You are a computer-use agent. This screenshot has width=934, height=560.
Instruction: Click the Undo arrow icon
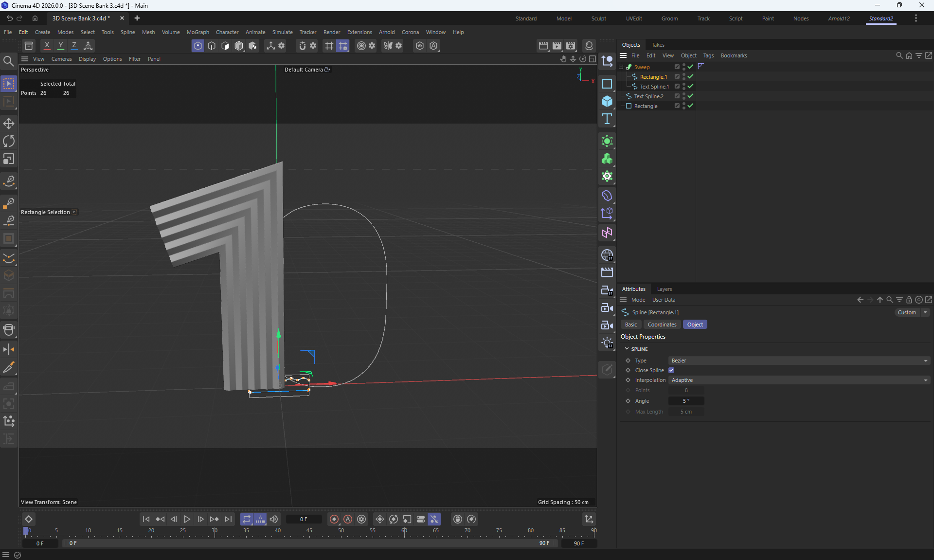pyautogui.click(x=9, y=18)
